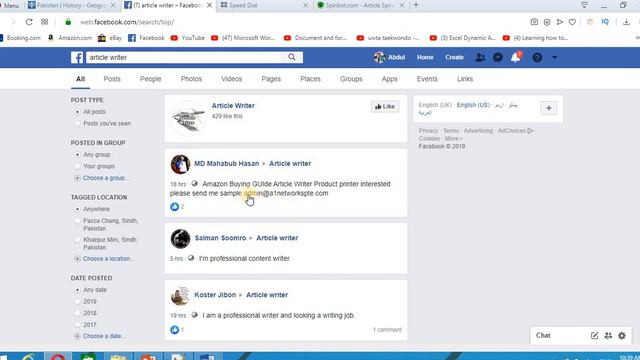Click the Facebook logo icon
The width and height of the screenshot is (640, 360).
(x=77, y=58)
